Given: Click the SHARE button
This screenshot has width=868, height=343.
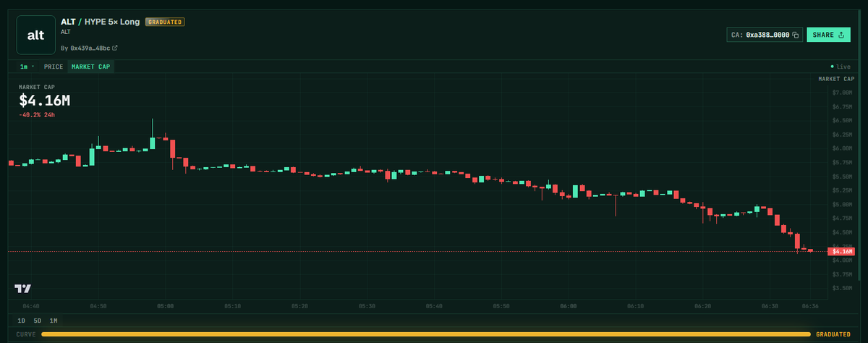Looking at the screenshot, I should 828,35.
